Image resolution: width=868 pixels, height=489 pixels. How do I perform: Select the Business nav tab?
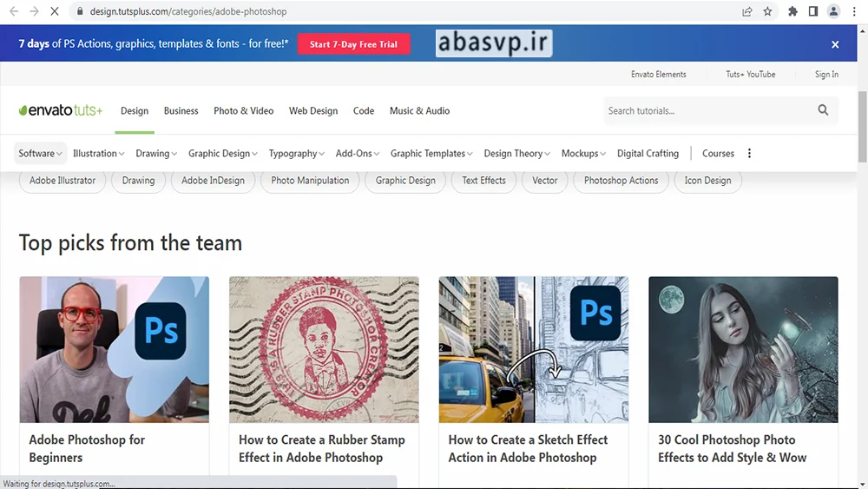coord(181,111)
